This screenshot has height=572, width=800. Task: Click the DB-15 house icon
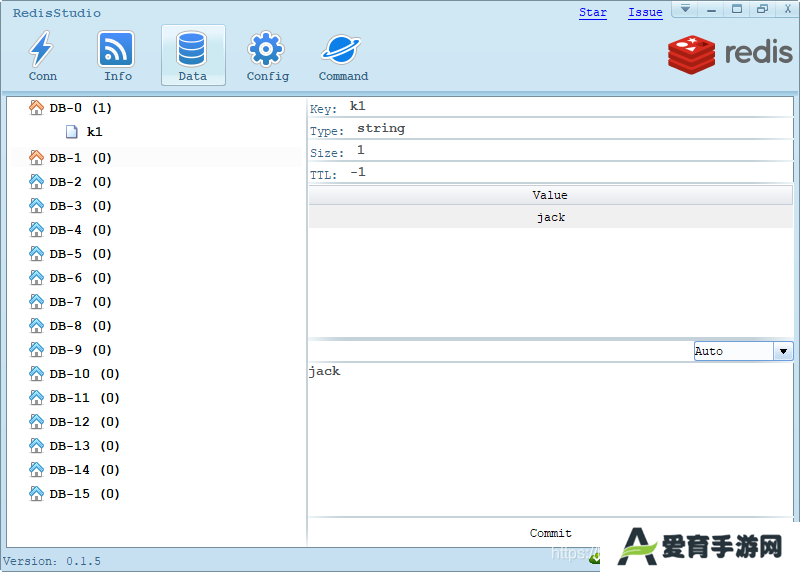[x=36, y=493]
